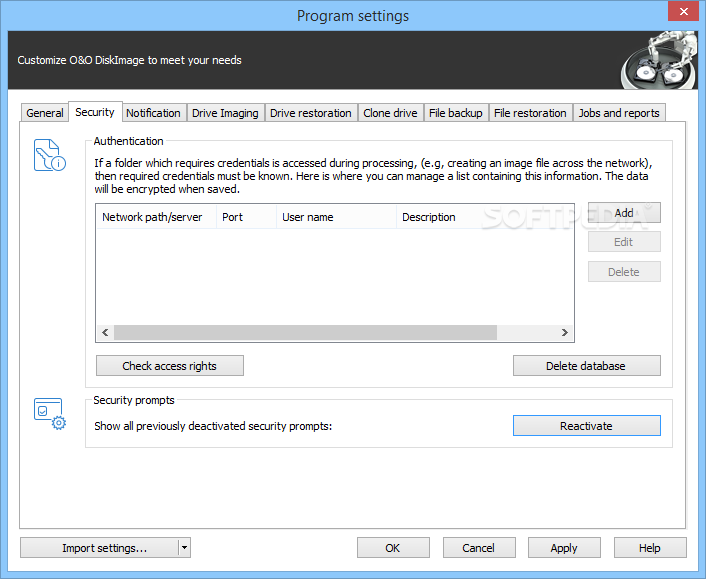Sort by User name column header
This screenshot has width=706, height=579.
coord(336,217)
